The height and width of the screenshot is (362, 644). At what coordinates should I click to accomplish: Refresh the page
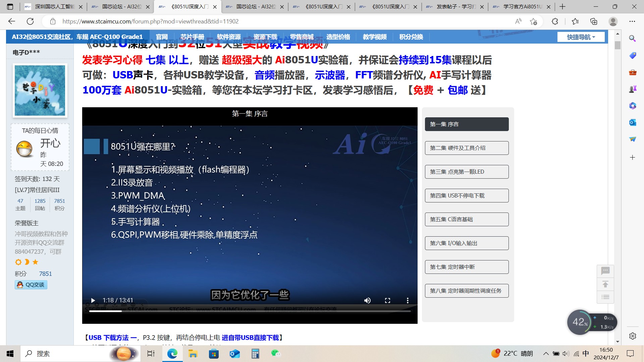(30, 21)
